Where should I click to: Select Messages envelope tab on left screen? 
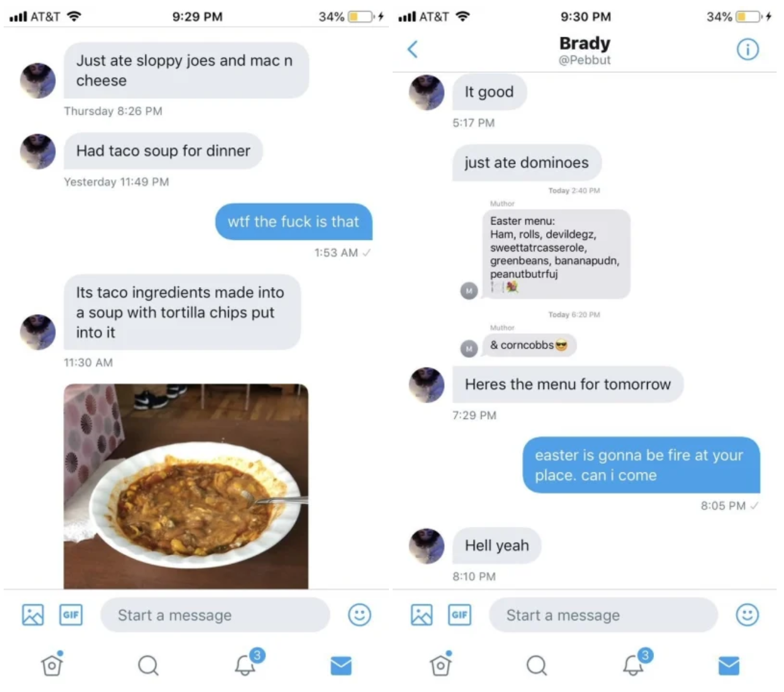[x=341, y=665]
